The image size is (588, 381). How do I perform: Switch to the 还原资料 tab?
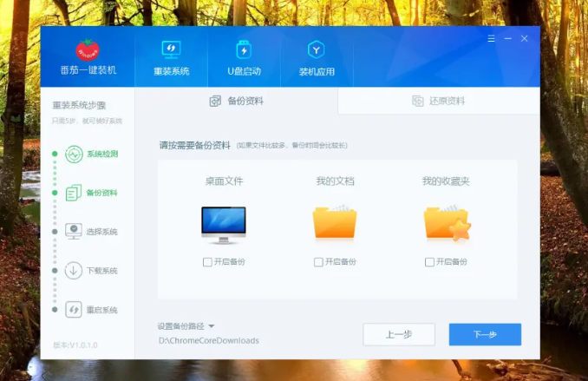[x=439, y=101]
